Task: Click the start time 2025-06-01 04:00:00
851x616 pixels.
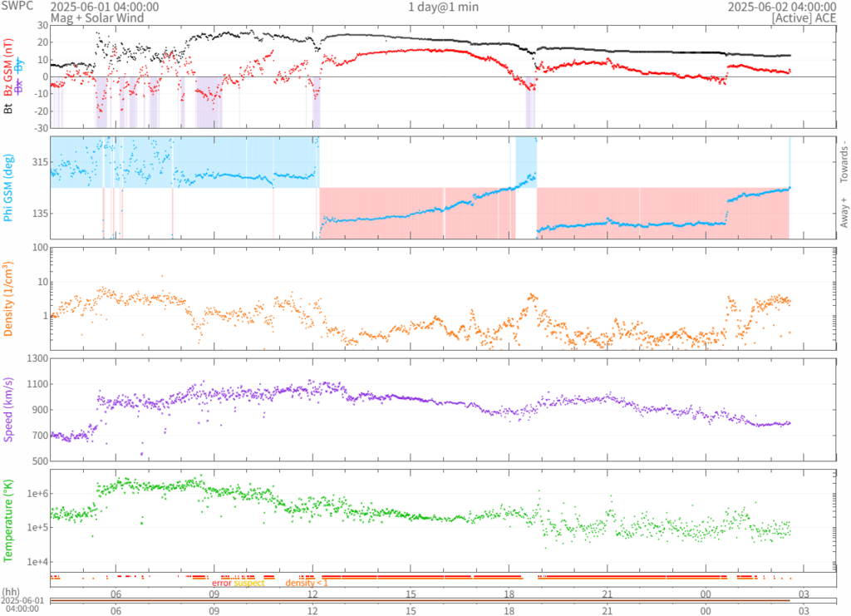Action: [x=105, y=7]
